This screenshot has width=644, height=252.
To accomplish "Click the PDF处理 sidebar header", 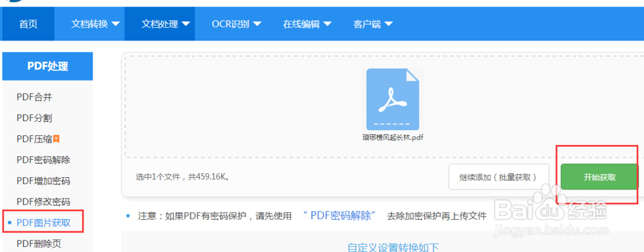I will tap(48, 66).
